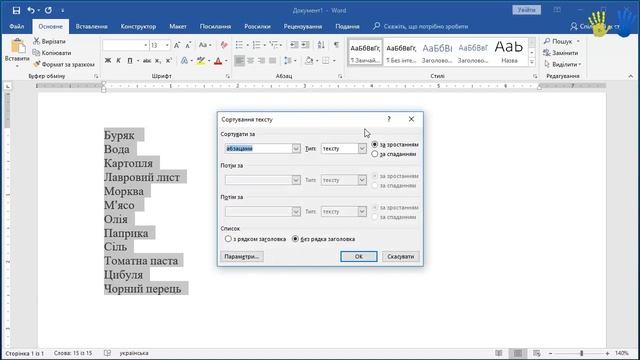Activate Формат за зразком format painter
The width and height of the screenshot is (640, 360).
pyautogui.click(x=64, y=64)
